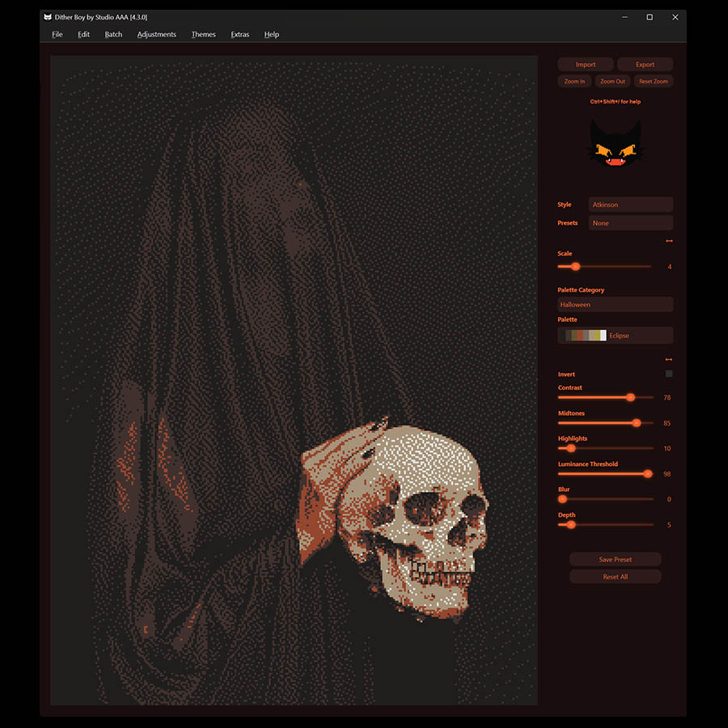Click the Reset Zoom button
This screenshot has width=728, height=728.
pyautogui.click(x=653, y=82)
